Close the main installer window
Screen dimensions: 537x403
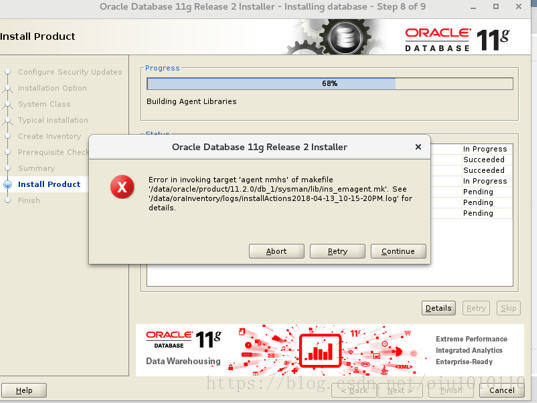click(x=519, y=7)
